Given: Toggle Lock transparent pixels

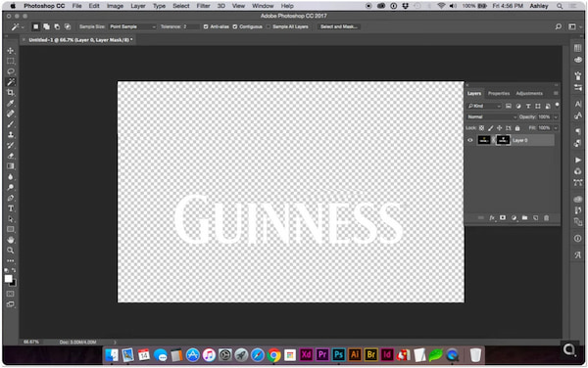Looking at the screenshot, I should point(481,128).
